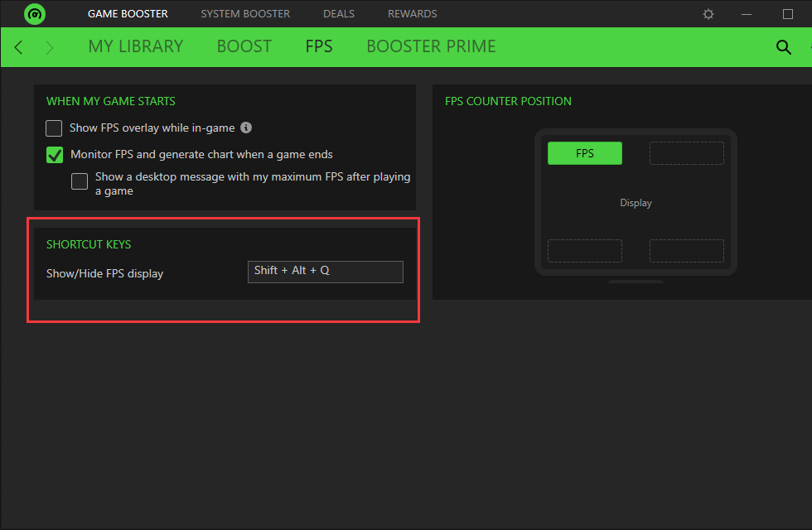Click the FPS Counter Position heading

508,101
